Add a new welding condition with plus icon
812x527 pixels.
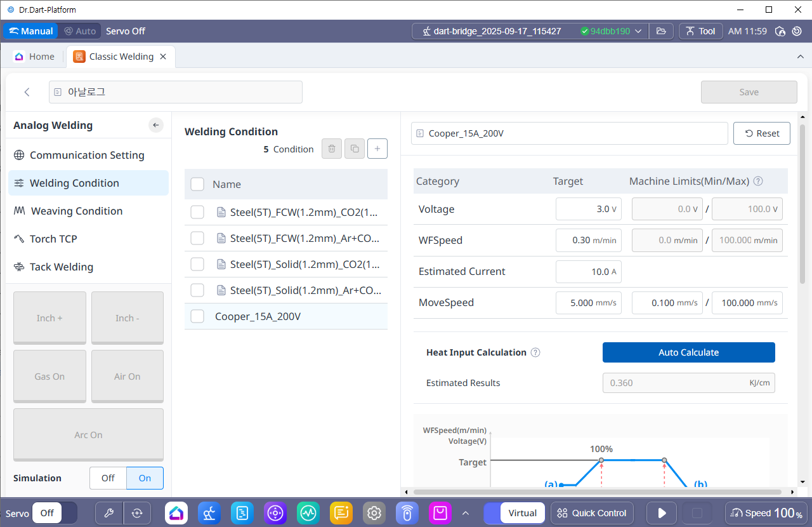[x=377, y=149]
